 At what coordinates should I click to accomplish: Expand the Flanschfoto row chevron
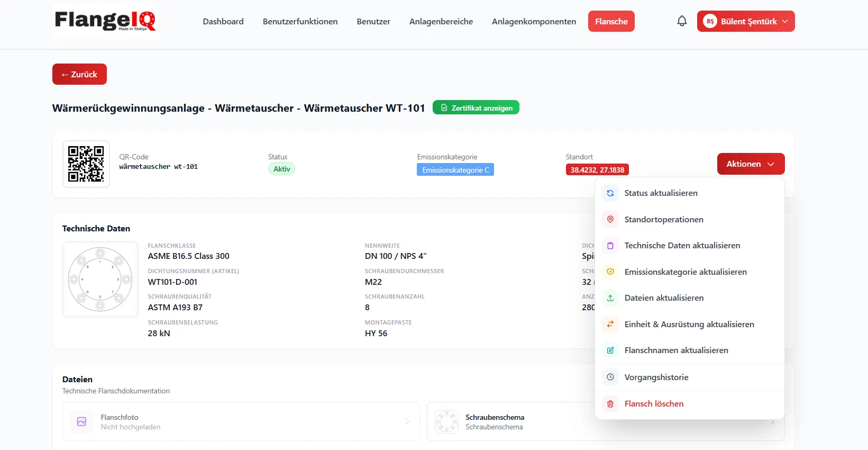tap(407, 421)
